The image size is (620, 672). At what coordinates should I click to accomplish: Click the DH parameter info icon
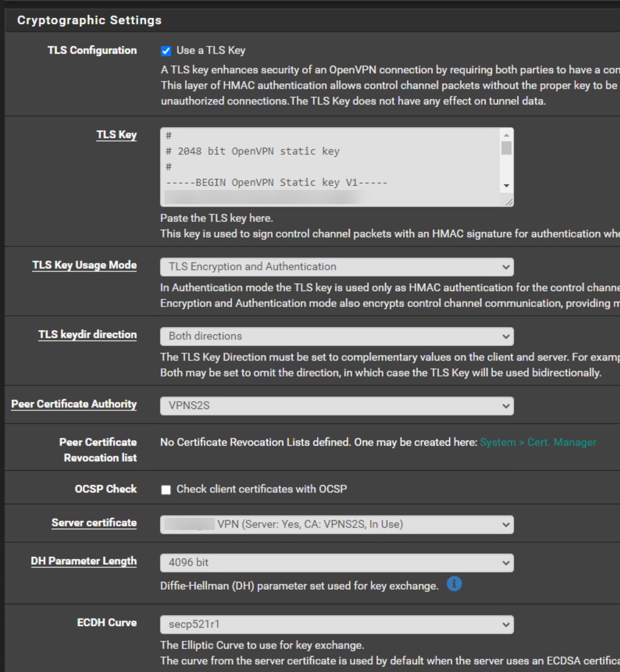coord(454,584)
